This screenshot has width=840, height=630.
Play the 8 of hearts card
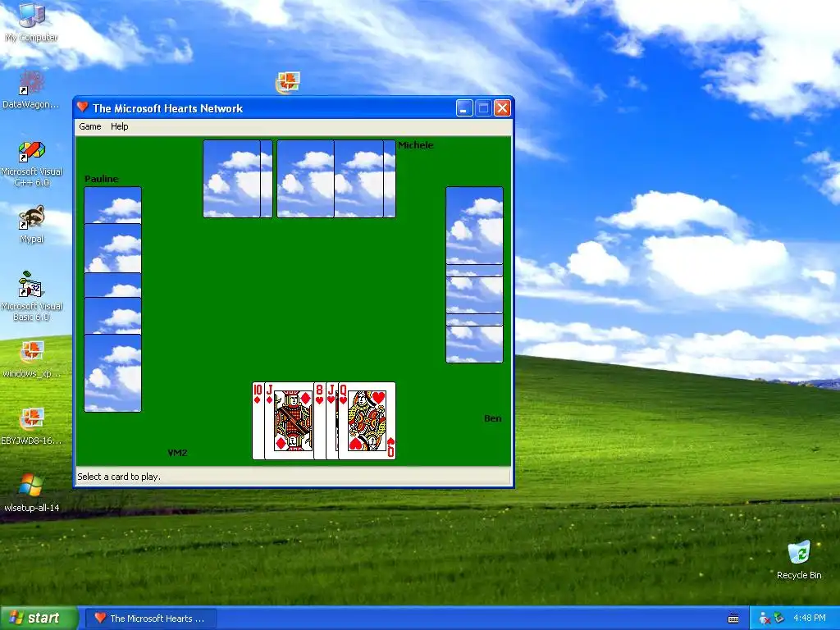click(320, 421)
